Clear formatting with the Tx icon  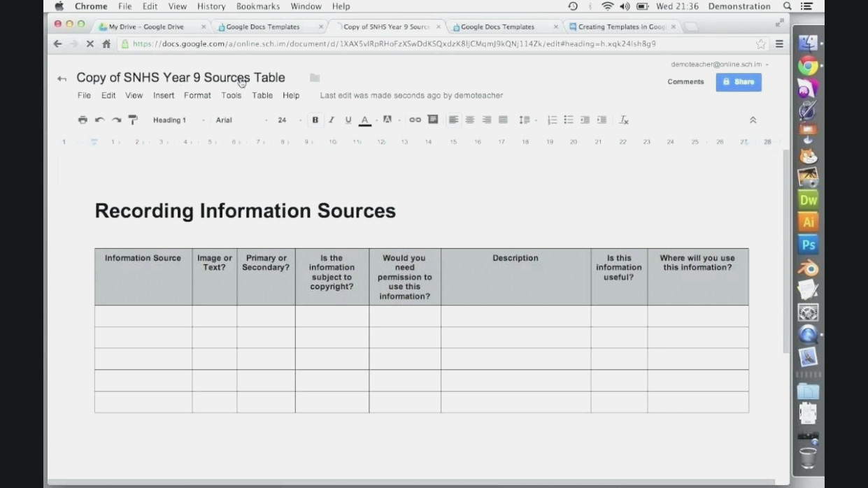623,120
